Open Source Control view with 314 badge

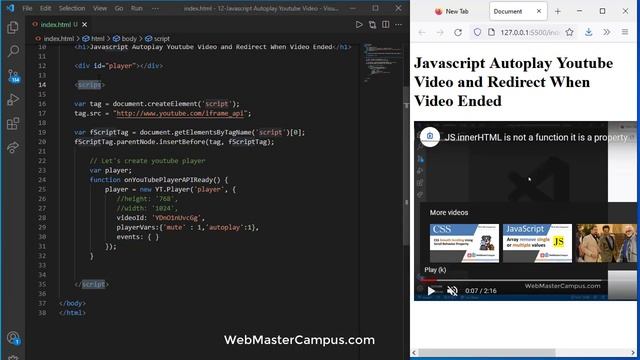(x=13, y=76)
